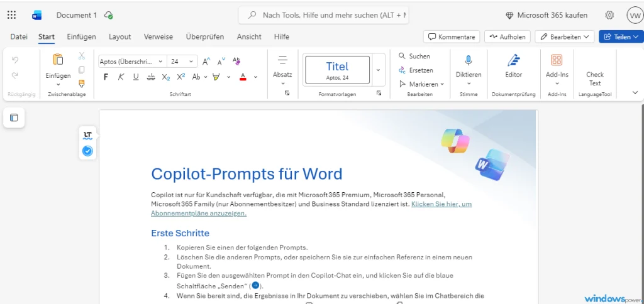Switch to the Überprüfen tab
Viewport: 644px width, 304px height.
205,36
